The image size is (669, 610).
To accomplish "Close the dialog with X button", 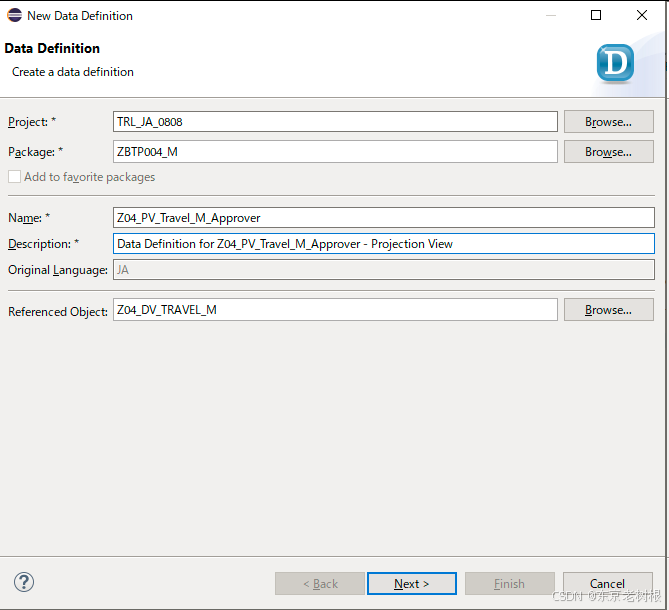I will pyautogui.click(x=642, y=15).
